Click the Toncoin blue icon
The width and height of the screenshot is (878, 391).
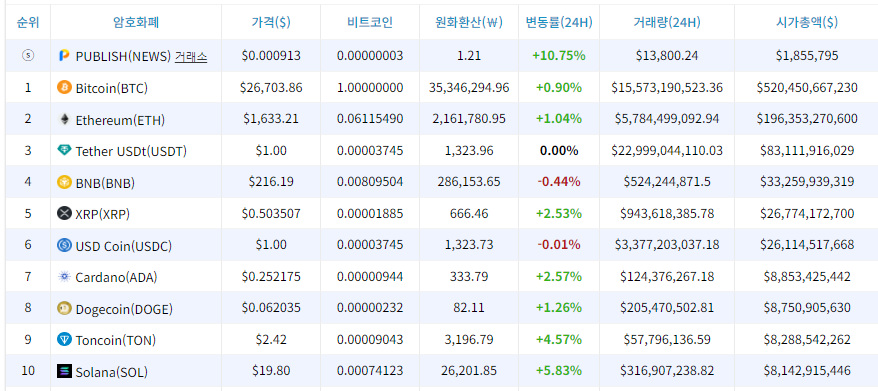pos(64,339)
